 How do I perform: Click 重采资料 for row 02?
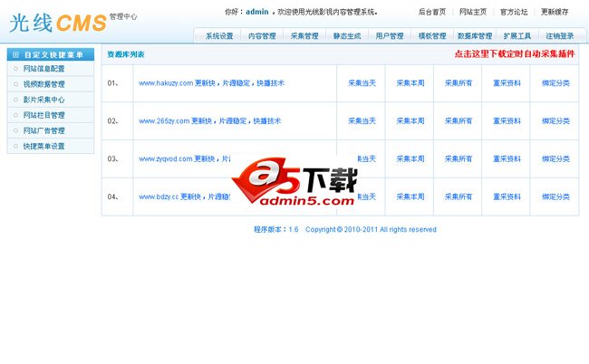(x=507, y=120)
